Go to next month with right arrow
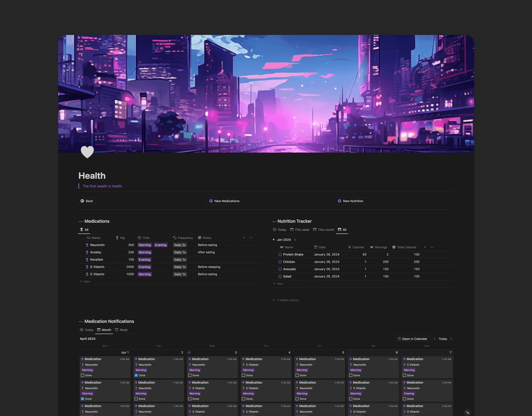The image size is (532, 416). (451, 339)
